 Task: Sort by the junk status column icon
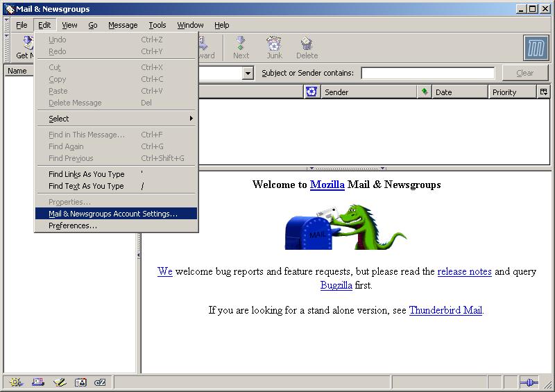tap(311, 92)
